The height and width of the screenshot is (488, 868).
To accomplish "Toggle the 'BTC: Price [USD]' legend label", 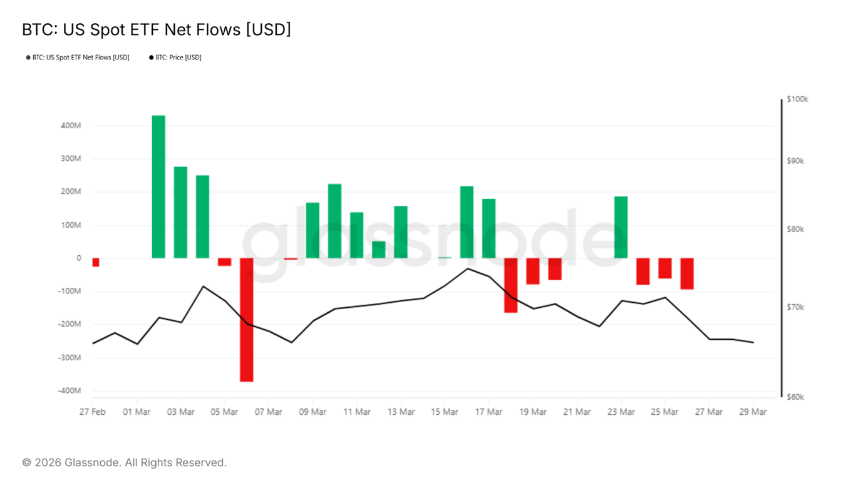I will pos(178,58).
